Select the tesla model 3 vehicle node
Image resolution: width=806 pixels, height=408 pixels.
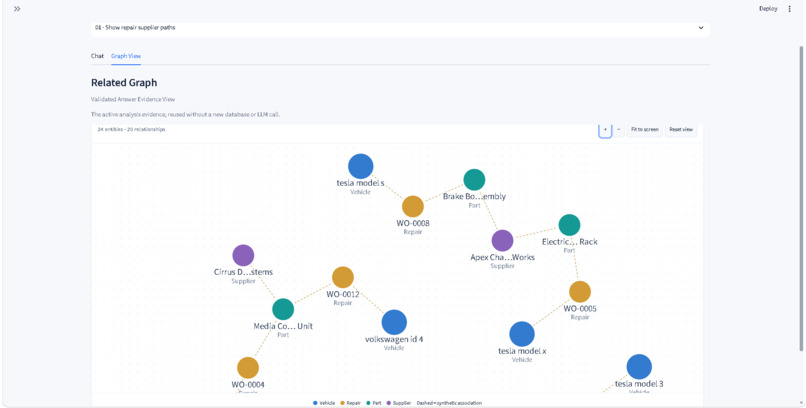pyautogui.click(x=639, y=367)
